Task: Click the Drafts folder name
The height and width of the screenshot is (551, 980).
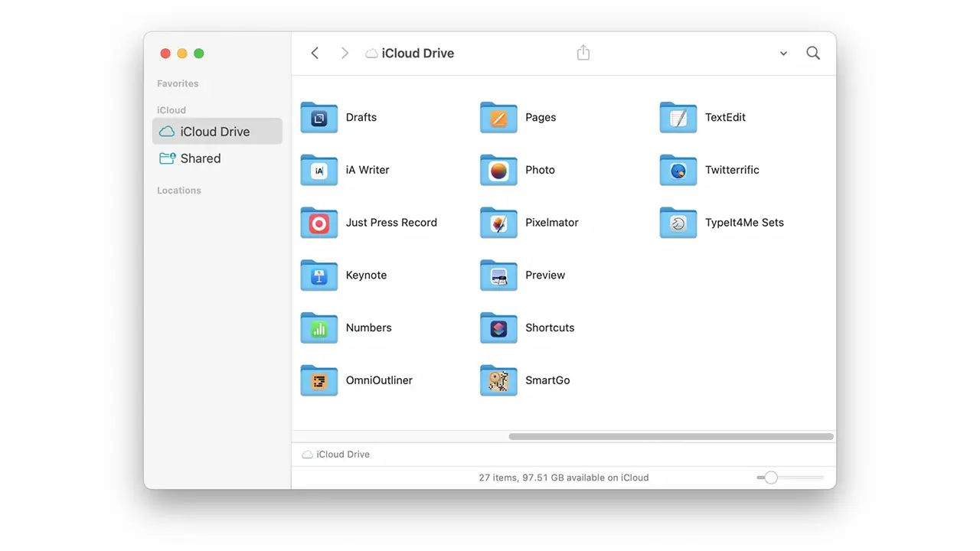Action: pyautogui.click(x=361, y=118)
